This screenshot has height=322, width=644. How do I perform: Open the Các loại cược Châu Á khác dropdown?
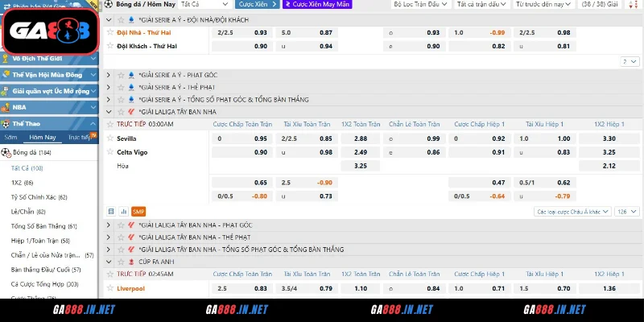pos(572,212)
